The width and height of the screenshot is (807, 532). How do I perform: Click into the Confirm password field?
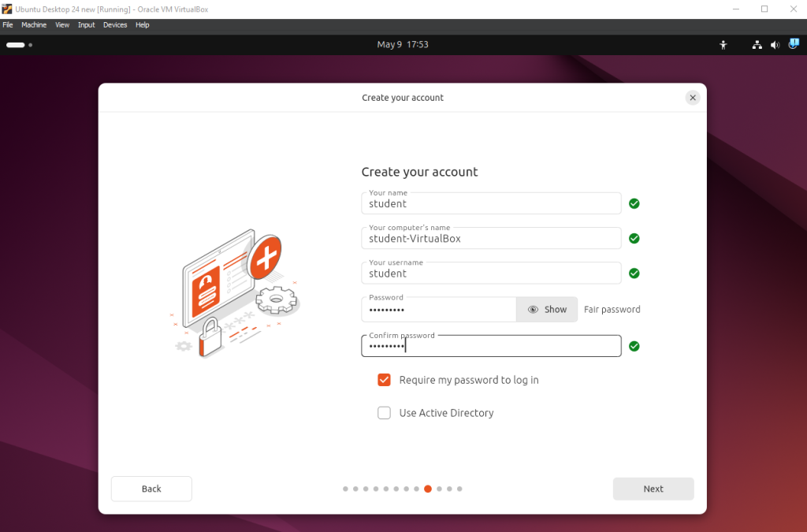491,346
